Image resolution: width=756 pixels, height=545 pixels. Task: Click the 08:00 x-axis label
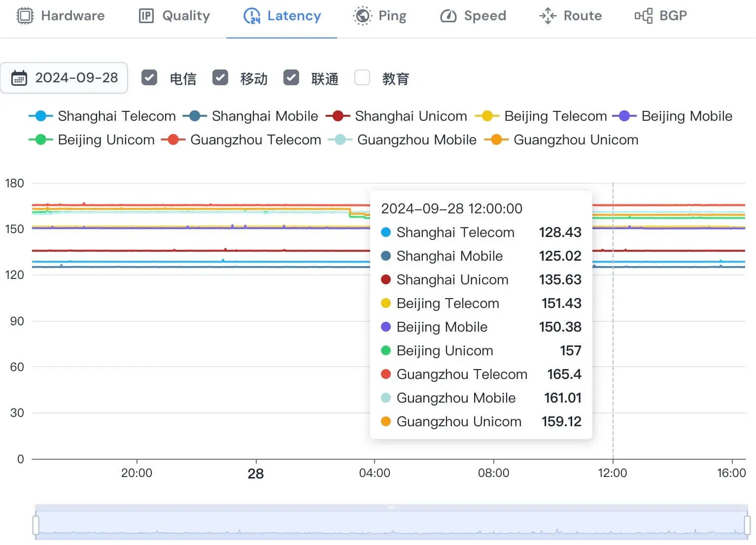[493, 474]
